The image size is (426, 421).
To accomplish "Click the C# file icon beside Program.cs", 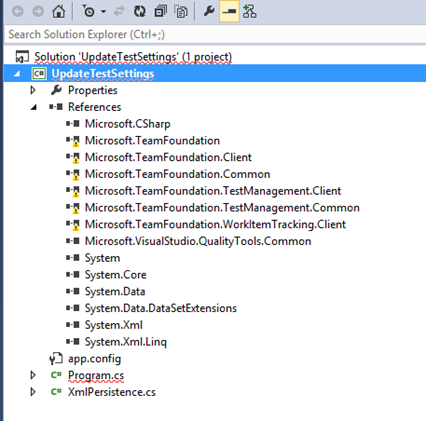I will click(56, 375).
